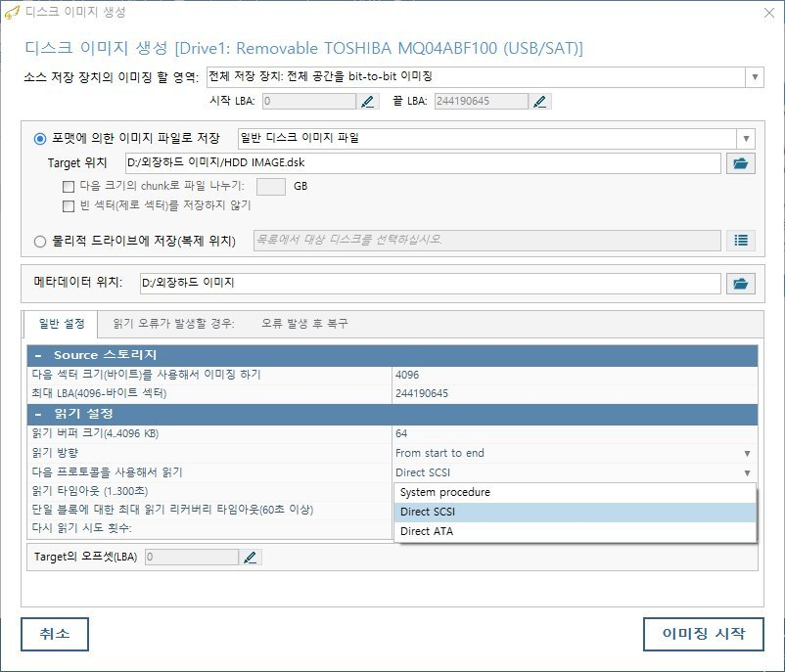Viewport: 785px width, 672px height.
Task: Click the 메타데이터 위치 path field
Action: point(431,284)
